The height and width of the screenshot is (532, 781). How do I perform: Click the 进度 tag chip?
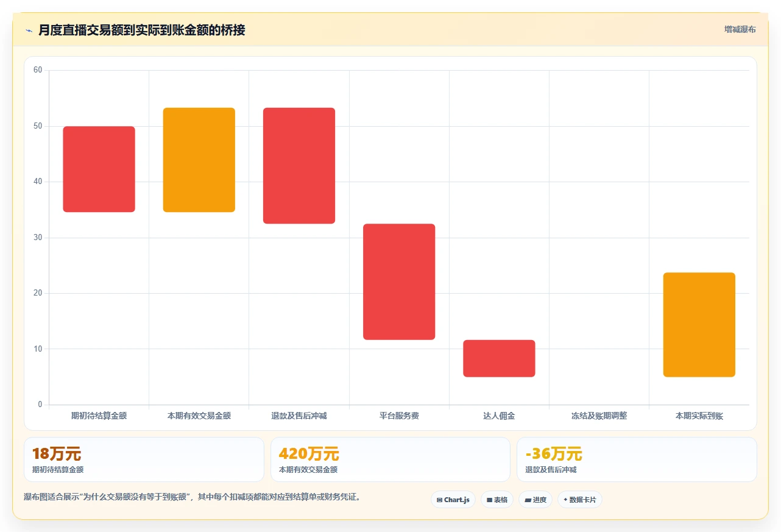[x=535, y=500]
